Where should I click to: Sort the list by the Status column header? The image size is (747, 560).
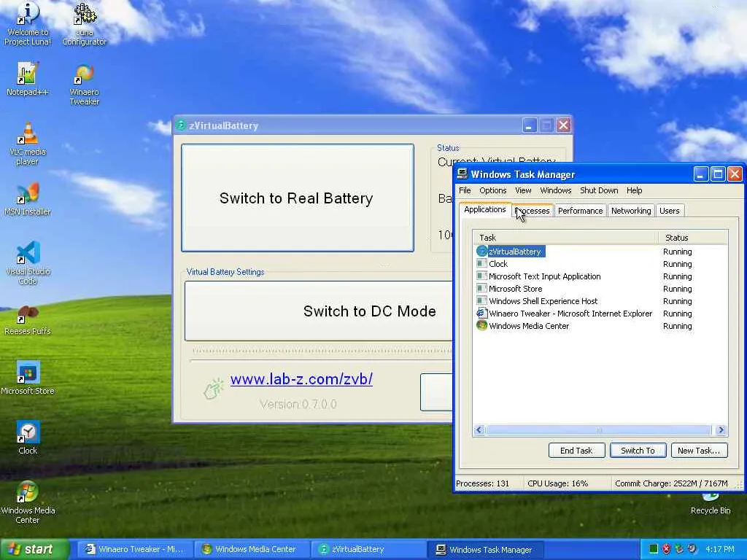693,237
